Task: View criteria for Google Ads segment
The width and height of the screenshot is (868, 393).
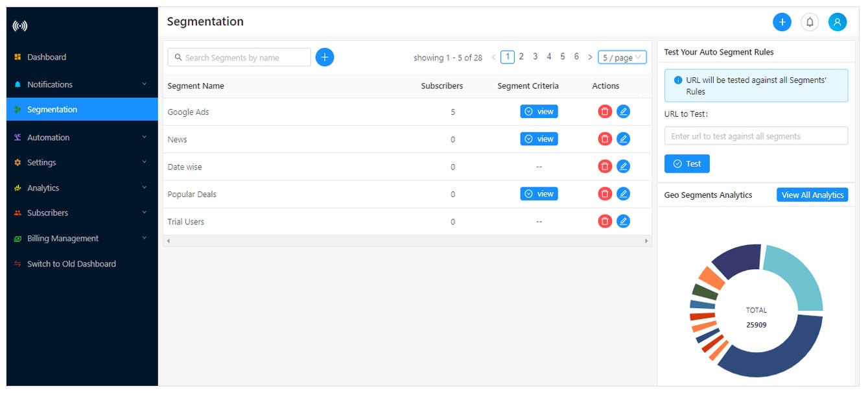Action: click(539, 112)
